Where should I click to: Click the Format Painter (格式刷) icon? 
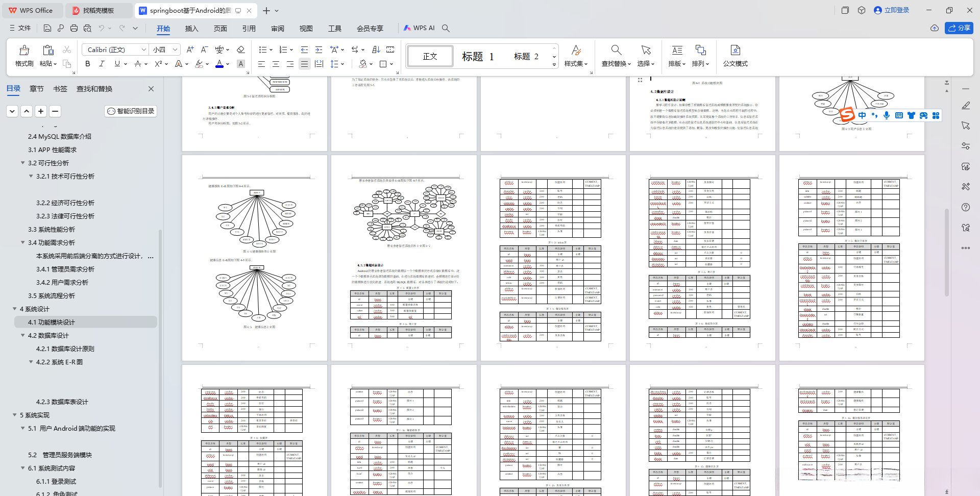(24, 50)
